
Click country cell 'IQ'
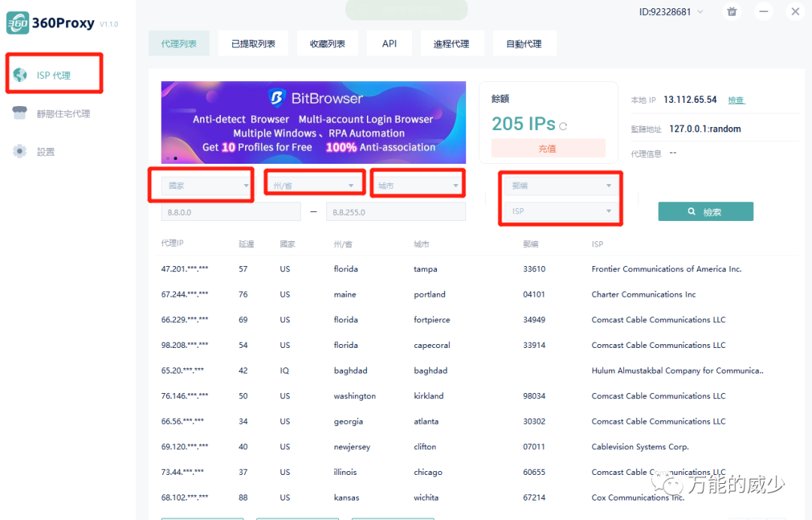[x=285, y=370]
